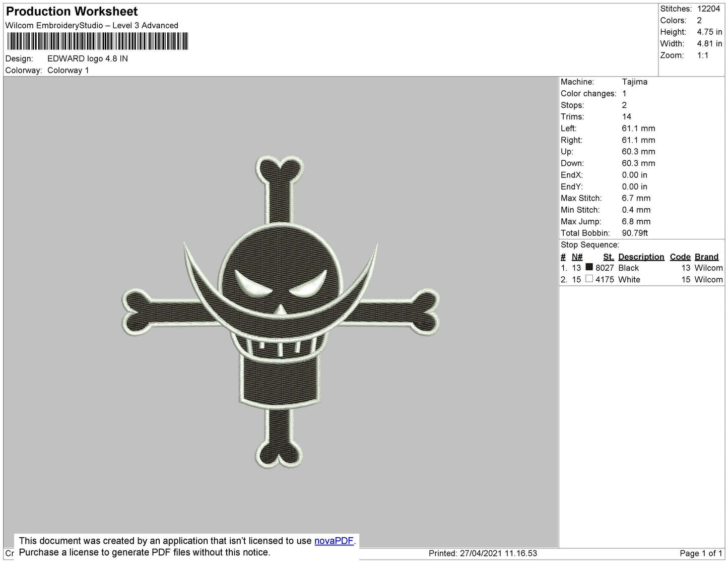Image resolution: width=728 pixels, height=563 pixels.
Task: Click the Colors value 2
Action: coord(699,20)
